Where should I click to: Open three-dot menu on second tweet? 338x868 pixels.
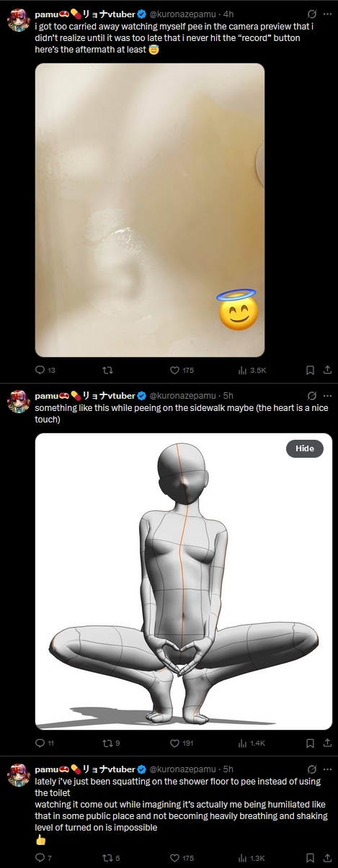pyautogui.click(x=327, y=396)
